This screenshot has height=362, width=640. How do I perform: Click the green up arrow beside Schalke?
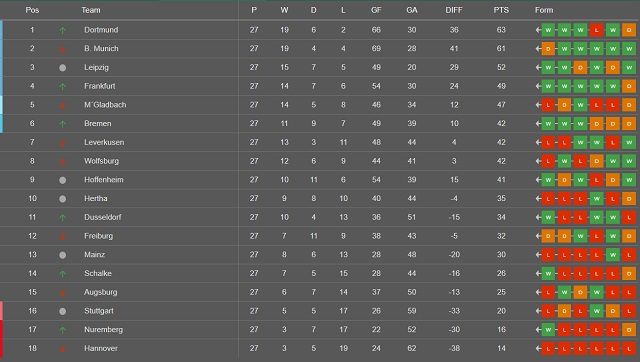coord(62,273)
